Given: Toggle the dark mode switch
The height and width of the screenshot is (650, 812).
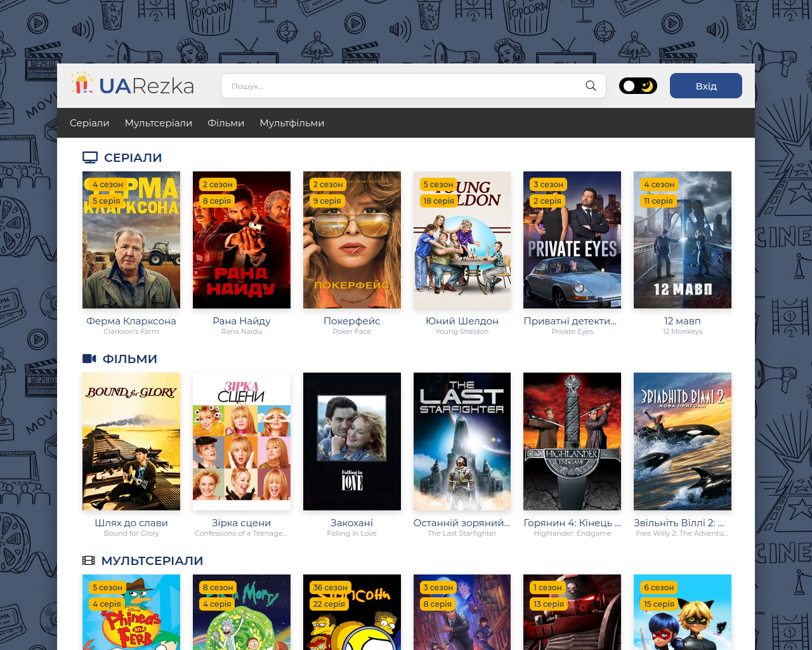Looking at the screenshot, I should point(638,86).
